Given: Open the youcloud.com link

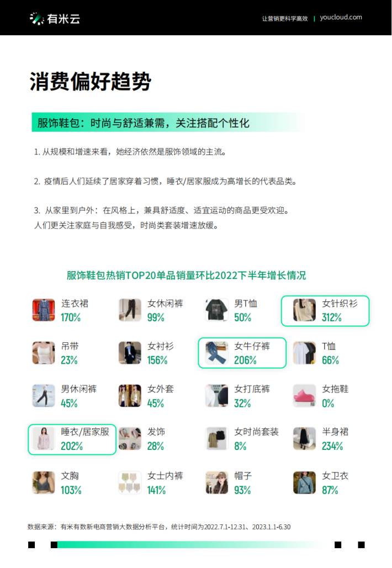Looking at the screenshot, I should coord(341,18).
